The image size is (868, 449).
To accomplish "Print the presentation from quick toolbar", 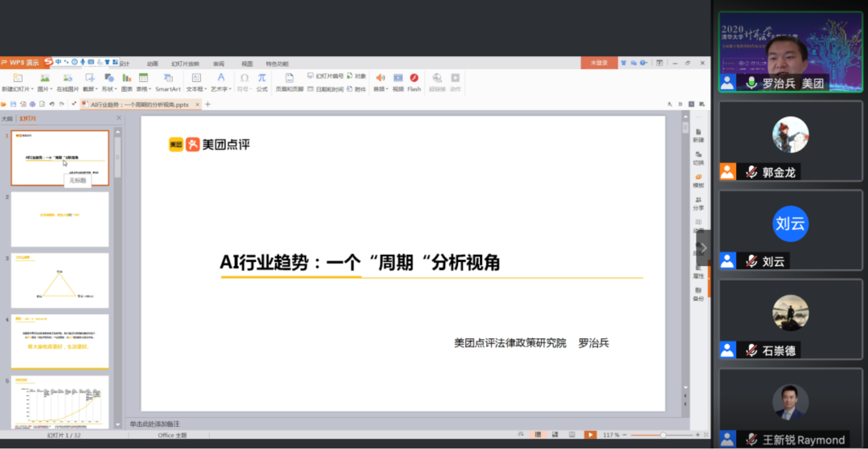I will 32,104.
